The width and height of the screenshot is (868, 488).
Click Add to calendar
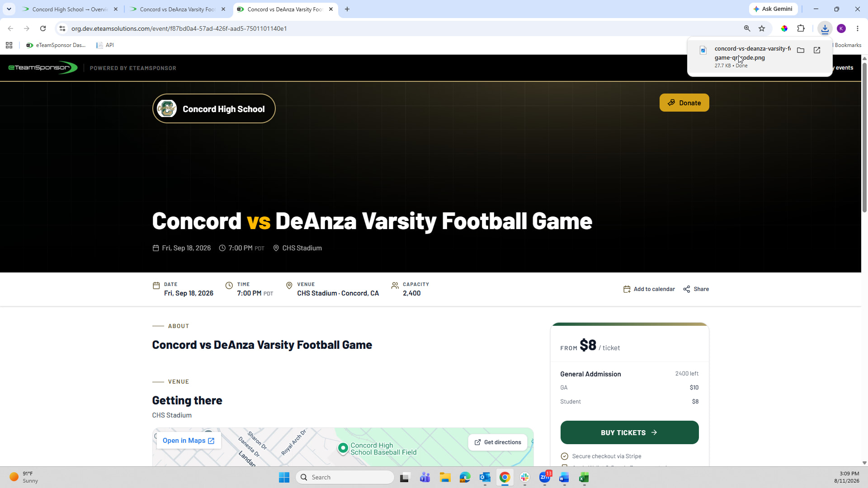(x=649, y=289)
